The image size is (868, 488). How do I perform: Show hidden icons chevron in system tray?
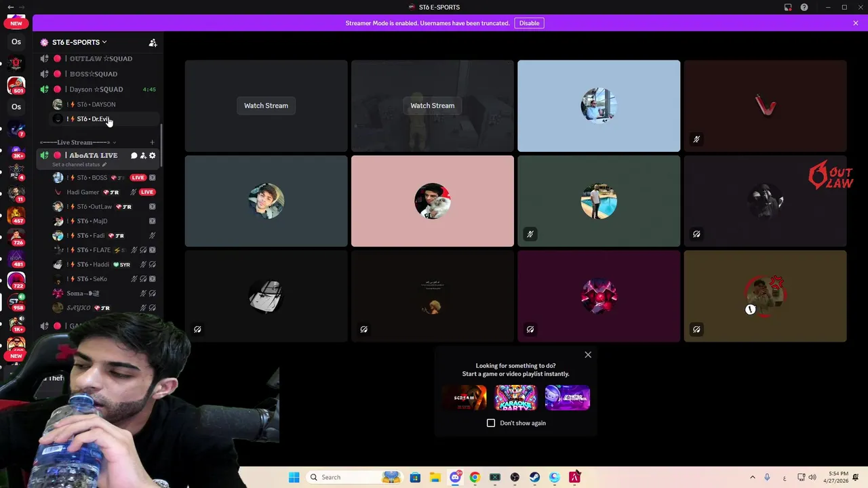(x=752, y=477)
